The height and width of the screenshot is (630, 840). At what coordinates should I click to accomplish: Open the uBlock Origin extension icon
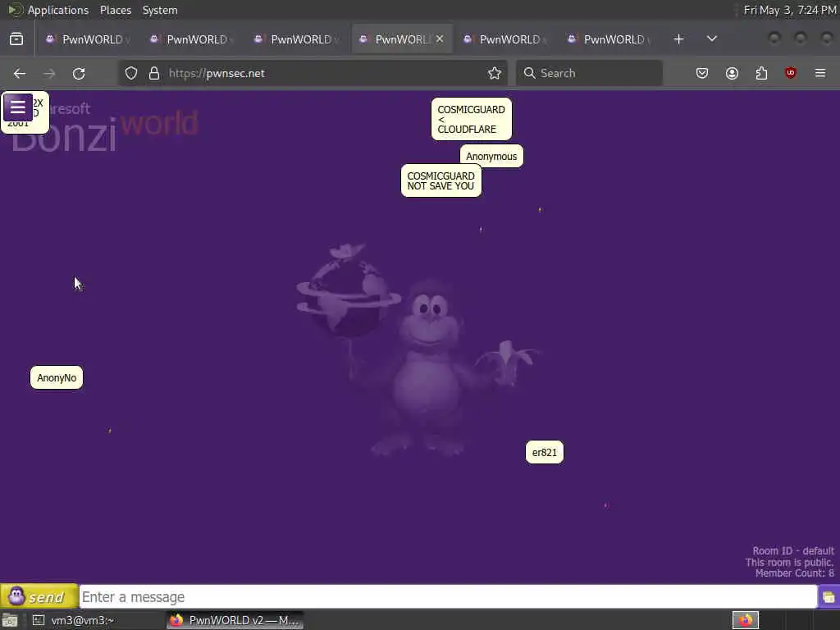pyautogui.click(x=791, y=73)
